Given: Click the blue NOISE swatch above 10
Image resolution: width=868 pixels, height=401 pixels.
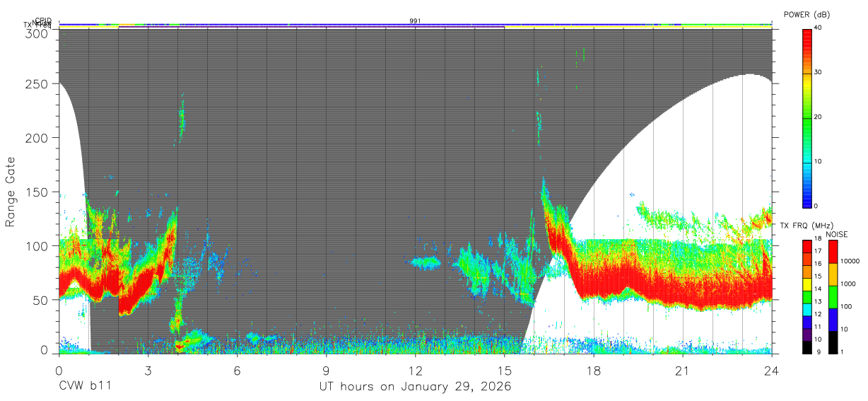Looking at the screenshot, I should [833, 318].
